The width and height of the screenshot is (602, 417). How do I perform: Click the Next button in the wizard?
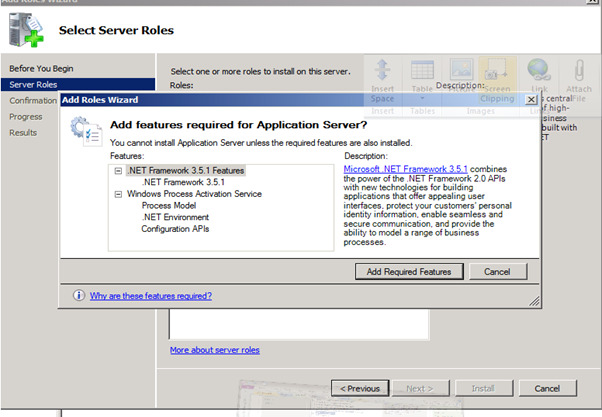pos(420,388)
